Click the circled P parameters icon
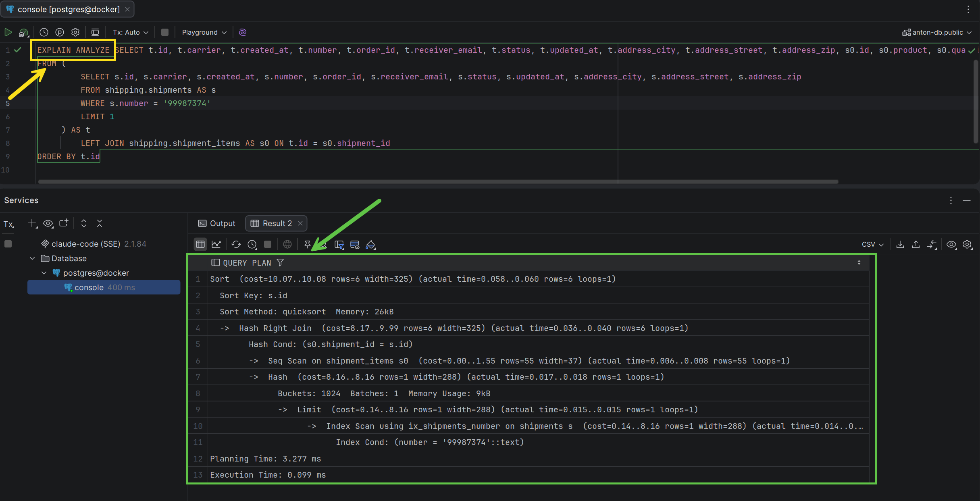Viewport: 980px width, 501px height. pos(60,32)
